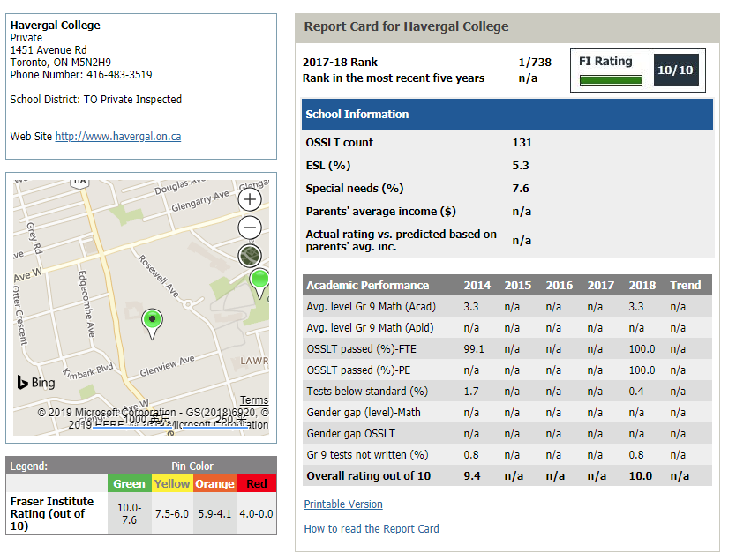Image resolution: width=736 pixels, height=560 pixels.
Task: Zoom out on the Bing map
Action: (x=250, y=228)
